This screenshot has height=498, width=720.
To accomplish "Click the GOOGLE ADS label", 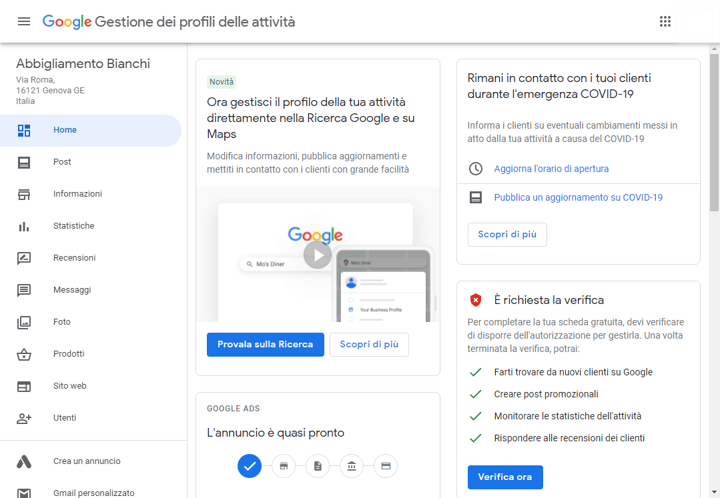I will 233,408.
